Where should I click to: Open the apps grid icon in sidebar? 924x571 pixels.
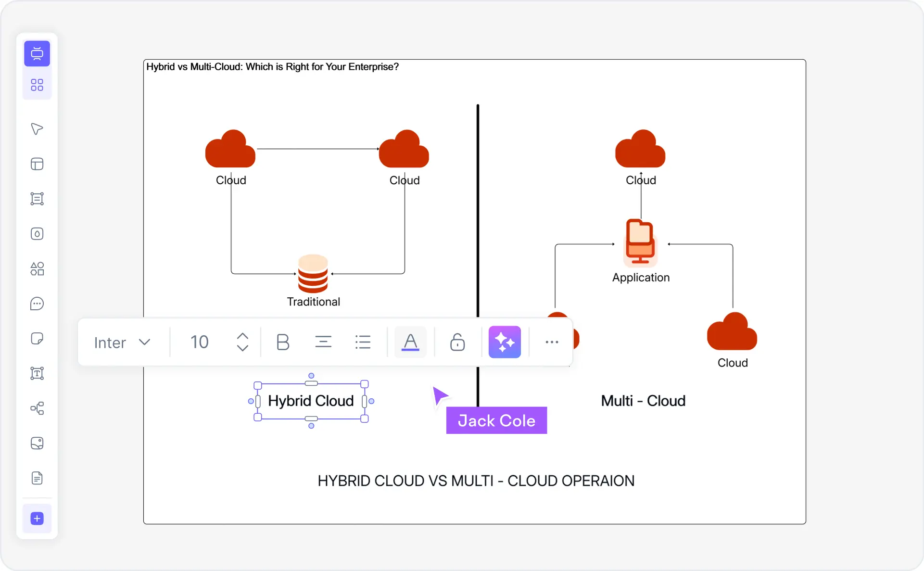pos(37,85)
